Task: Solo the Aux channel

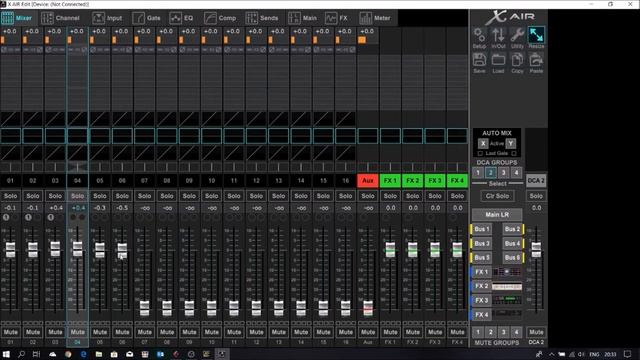Action: click(368, 196)
